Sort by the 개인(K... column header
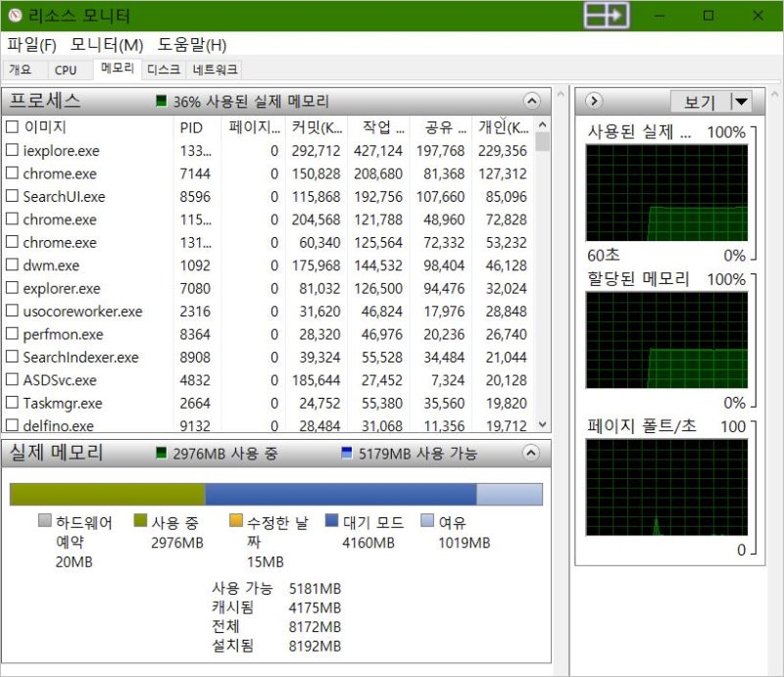 pyautogui.click(x=503, y=127)
